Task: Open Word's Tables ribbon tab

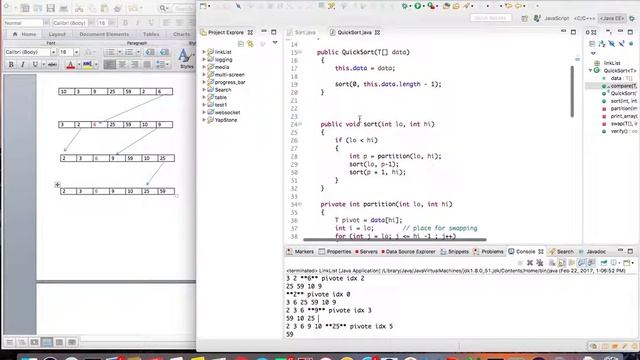Action: pos(151,34)
